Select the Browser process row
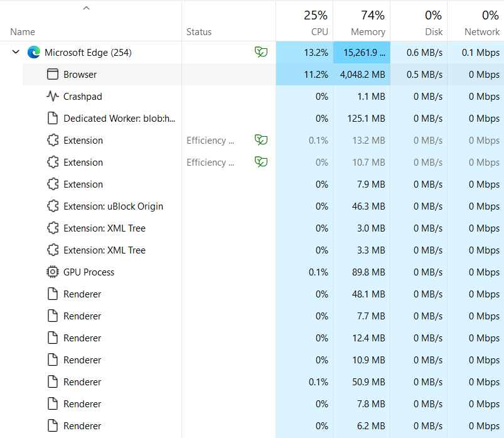 [263, 74]
